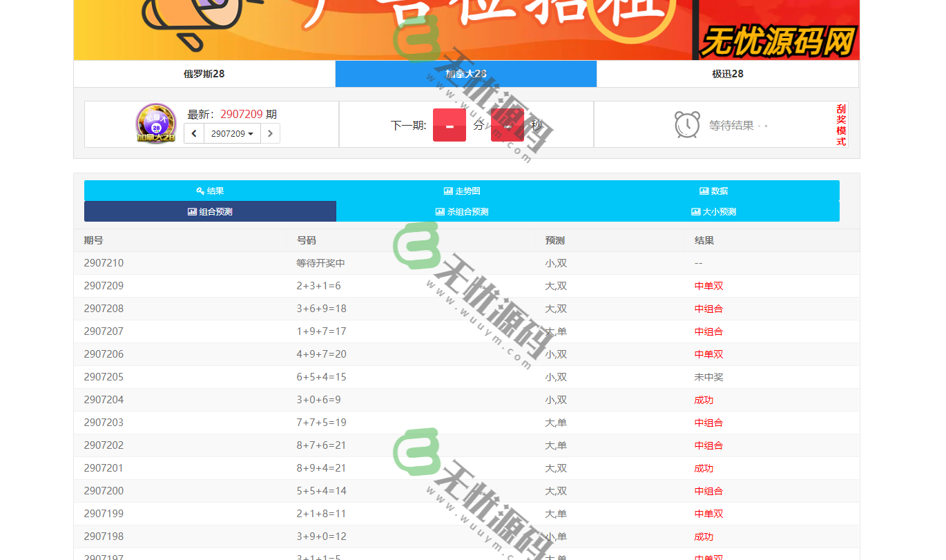The image size is (946, 560).
Task: Select the 加拿大28 tab
Action: coord(465,74)
